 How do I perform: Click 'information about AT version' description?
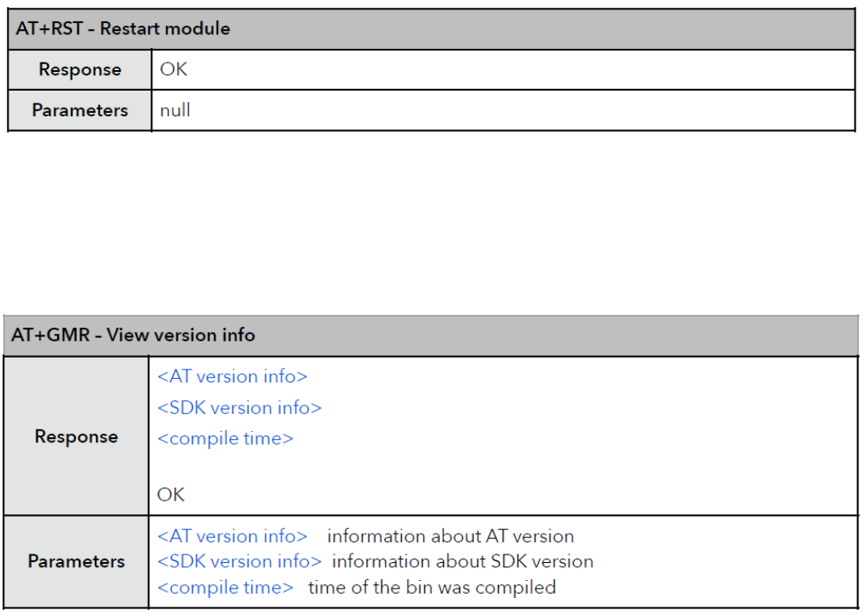coord(450,536)
